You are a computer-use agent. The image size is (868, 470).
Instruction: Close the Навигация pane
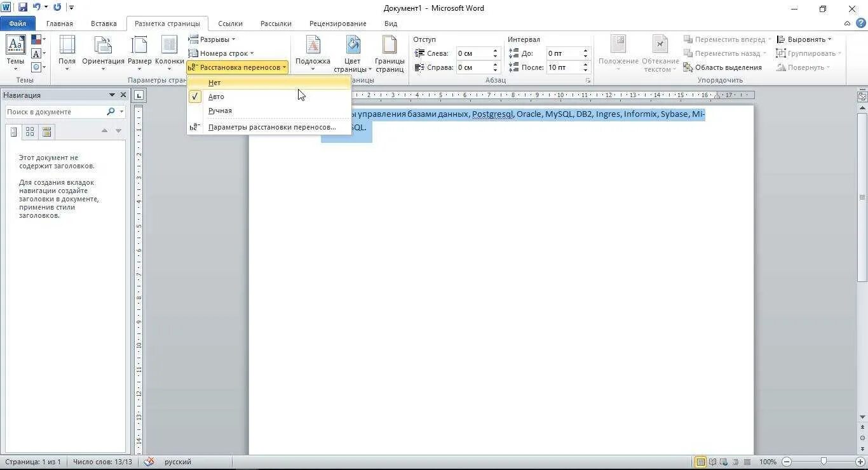click(x=123, y=95)
